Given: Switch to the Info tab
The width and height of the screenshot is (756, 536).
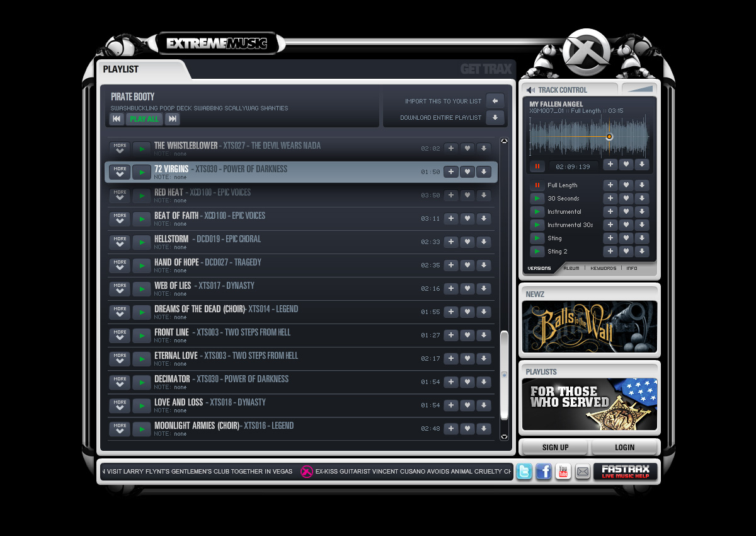Looking at the screenshot, I should pyautogui.click(x=632, y=268).
